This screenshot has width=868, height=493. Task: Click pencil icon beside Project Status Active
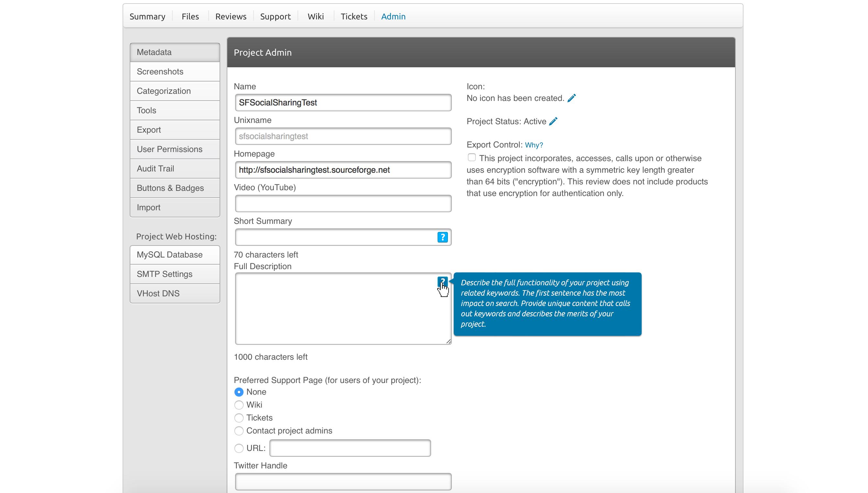(x=553, y=122)
